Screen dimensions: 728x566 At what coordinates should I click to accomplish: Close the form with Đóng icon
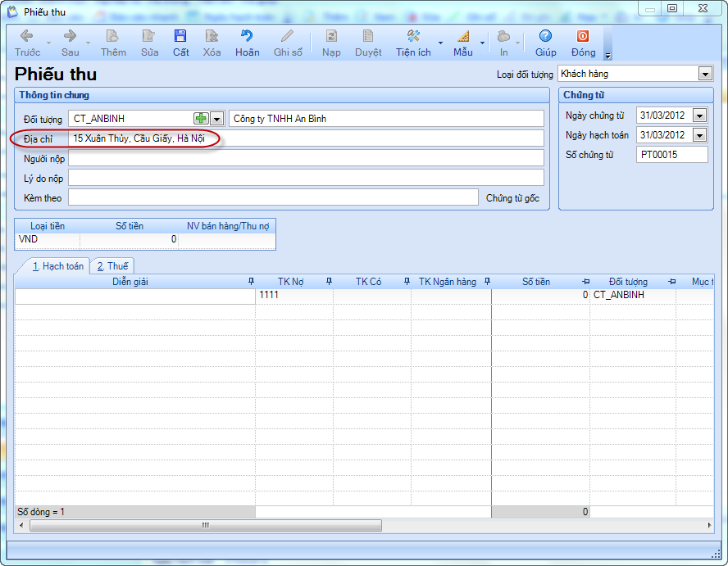(x=583, y=37)
